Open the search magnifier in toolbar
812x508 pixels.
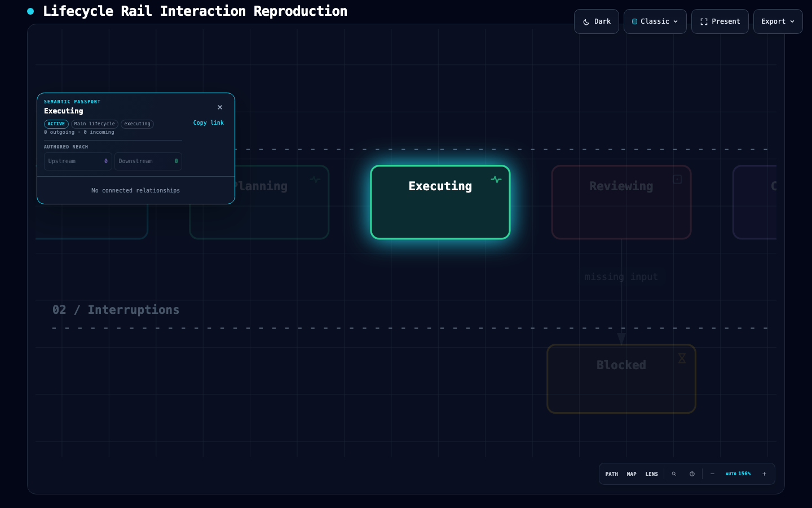(x=674, y=474)
